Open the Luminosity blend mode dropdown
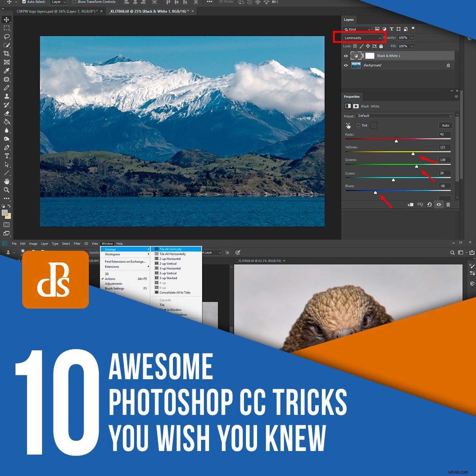The height and width of the screenshot is (476, 476). pyautogui.click(x=363, y=38)
